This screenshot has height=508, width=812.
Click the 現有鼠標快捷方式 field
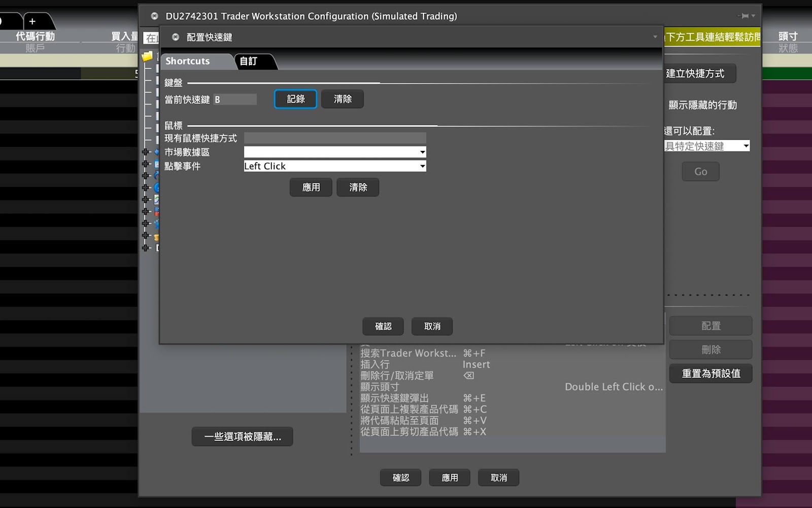pyautogui.click(x=335, y=138)
